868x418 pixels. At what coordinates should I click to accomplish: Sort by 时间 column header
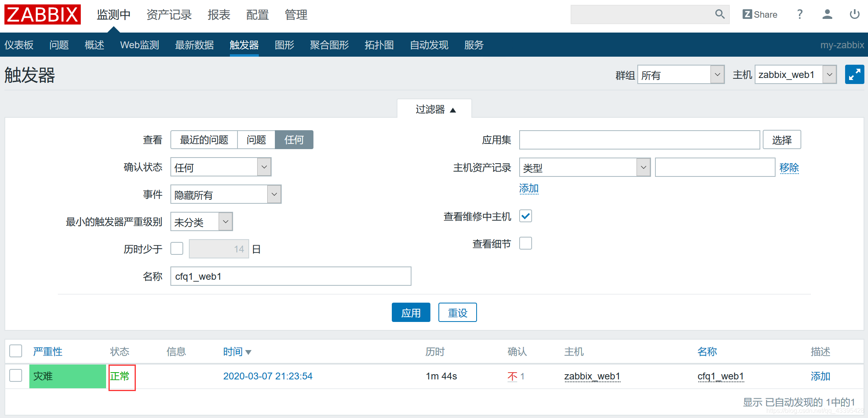click(x=237, y=352)
